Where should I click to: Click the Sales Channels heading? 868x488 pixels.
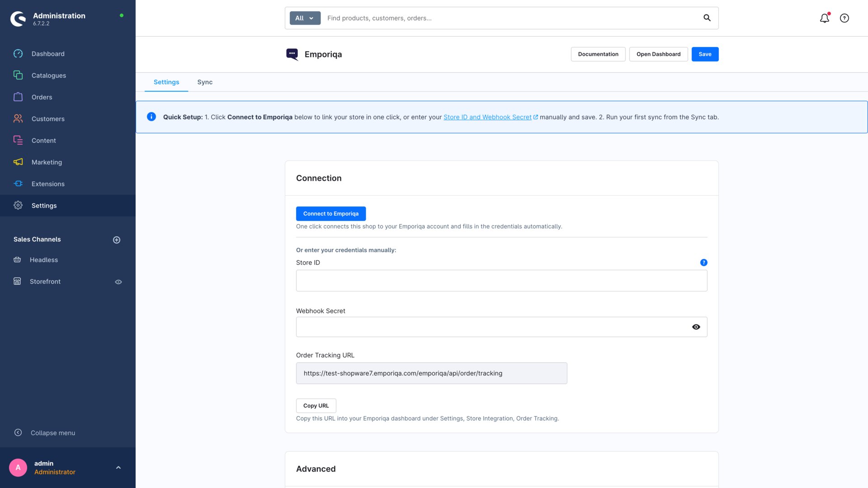coord(37,239)
